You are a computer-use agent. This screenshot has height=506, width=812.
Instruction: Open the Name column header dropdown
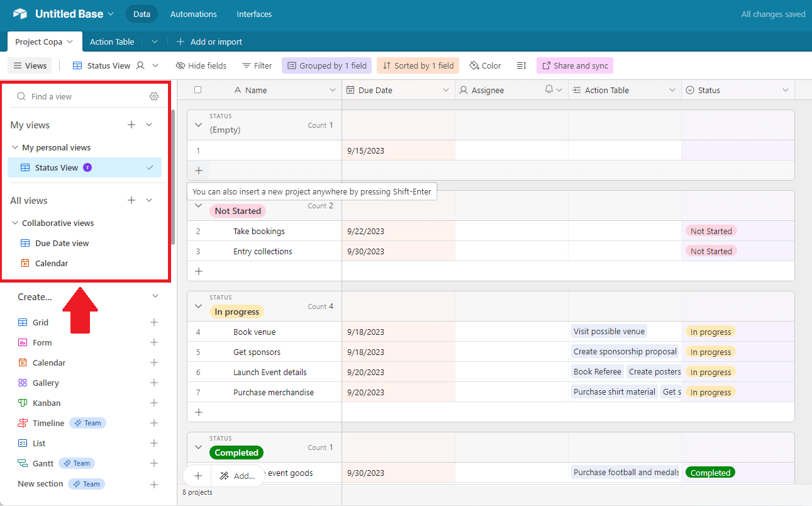tap(333, 90)
